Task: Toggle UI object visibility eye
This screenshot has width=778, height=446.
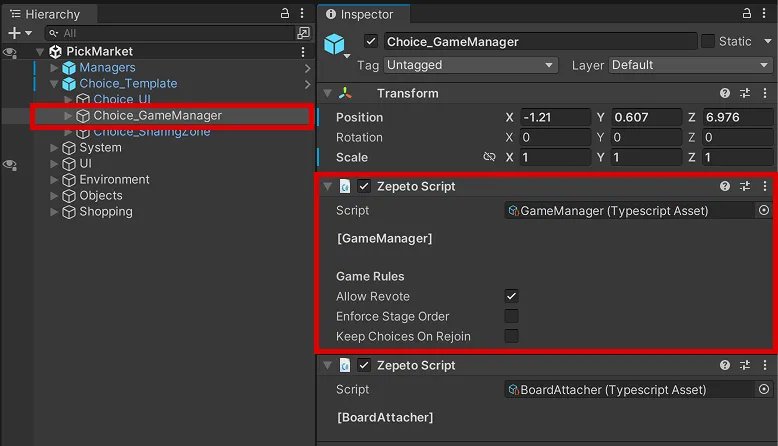Action: 10,164
